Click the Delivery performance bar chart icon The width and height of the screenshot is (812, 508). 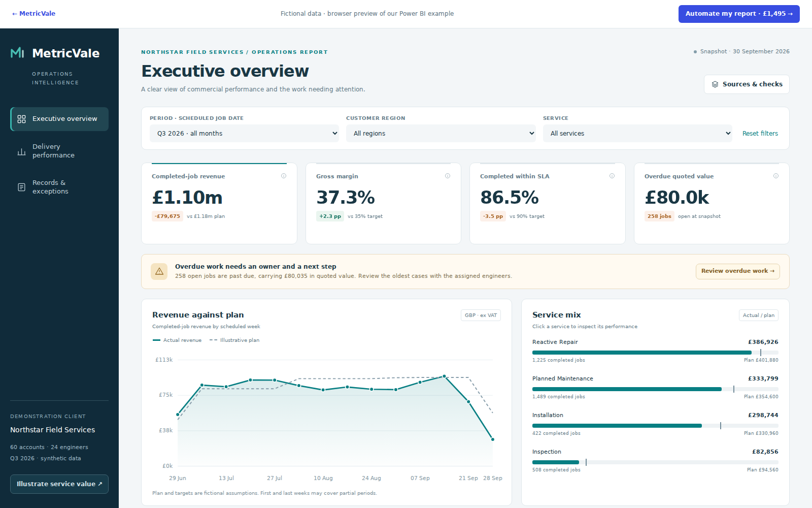pos(21,151)
